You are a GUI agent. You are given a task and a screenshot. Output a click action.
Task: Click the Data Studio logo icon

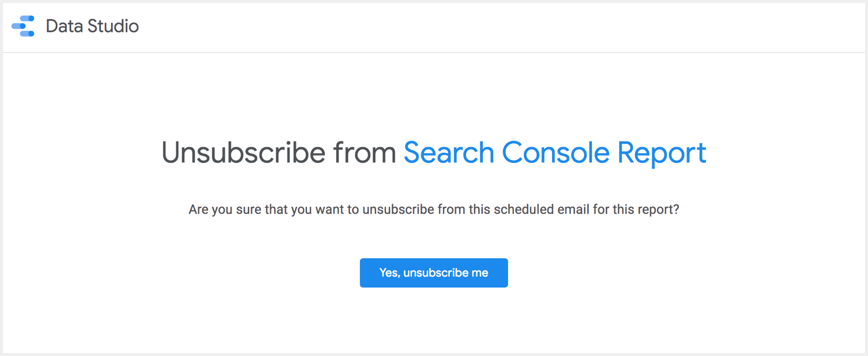click(23, 26)
